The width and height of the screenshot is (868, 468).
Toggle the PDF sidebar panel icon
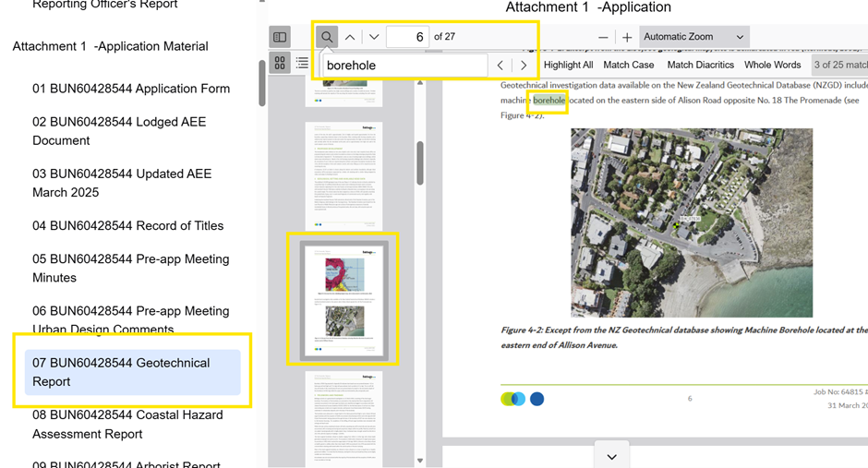click(280, 37)
